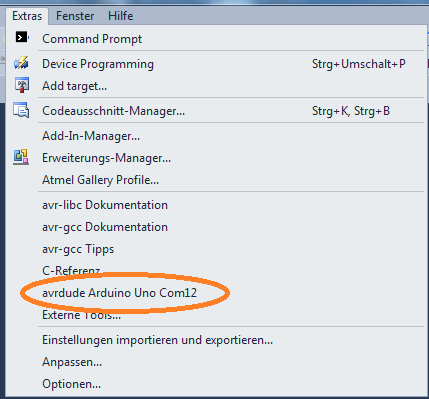
Task: Open C-Referenz entry
Action: point(71,270)
